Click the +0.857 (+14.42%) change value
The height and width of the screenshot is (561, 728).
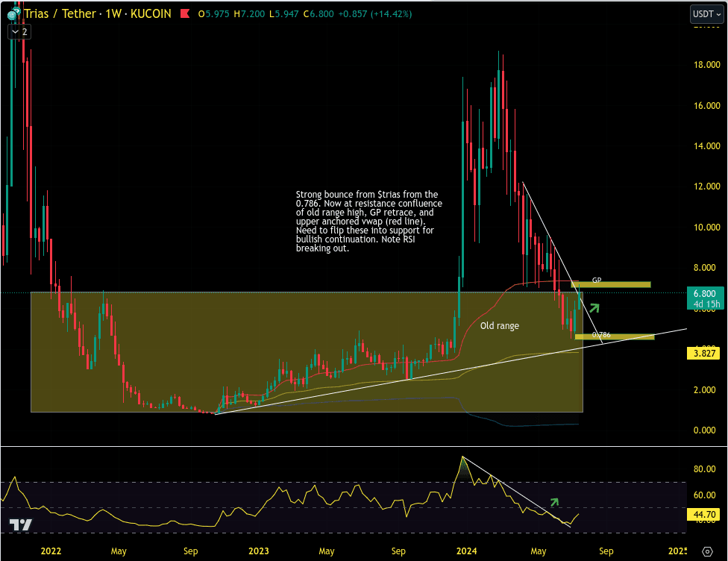point(374,14)
